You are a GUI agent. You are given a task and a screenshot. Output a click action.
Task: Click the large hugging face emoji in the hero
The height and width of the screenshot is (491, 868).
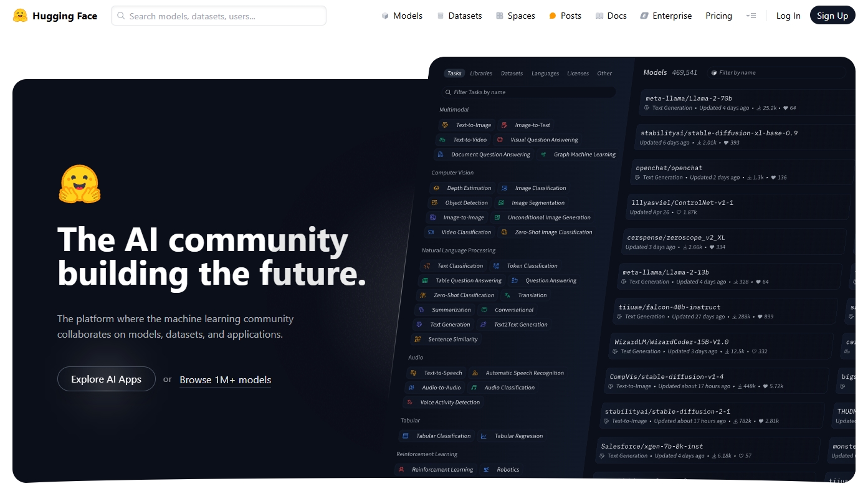80,184
